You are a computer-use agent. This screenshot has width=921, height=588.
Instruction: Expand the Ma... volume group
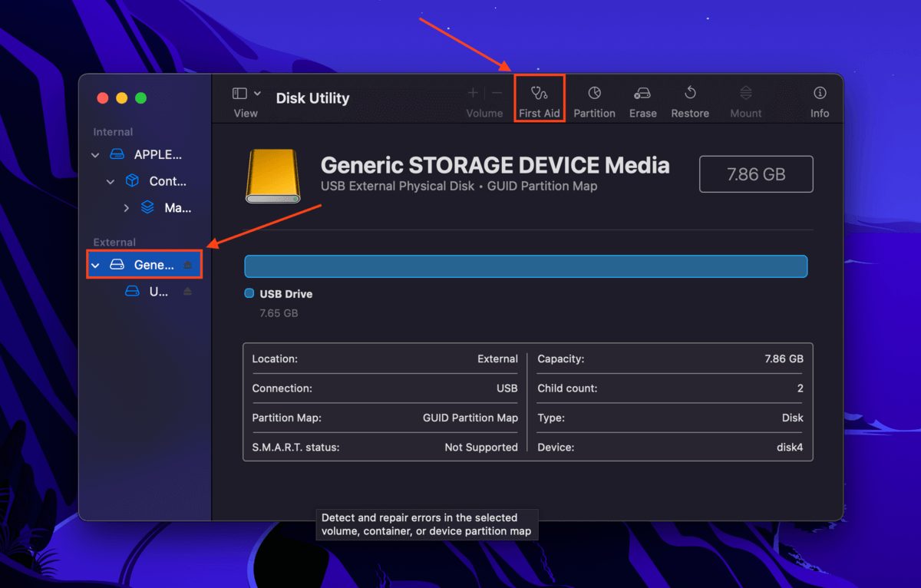pos(127,208)
